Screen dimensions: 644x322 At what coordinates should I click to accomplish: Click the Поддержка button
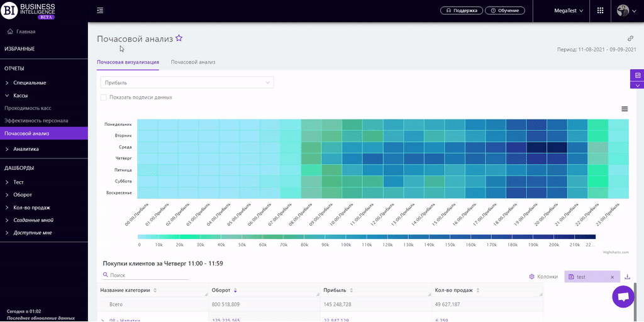(461, 11)
